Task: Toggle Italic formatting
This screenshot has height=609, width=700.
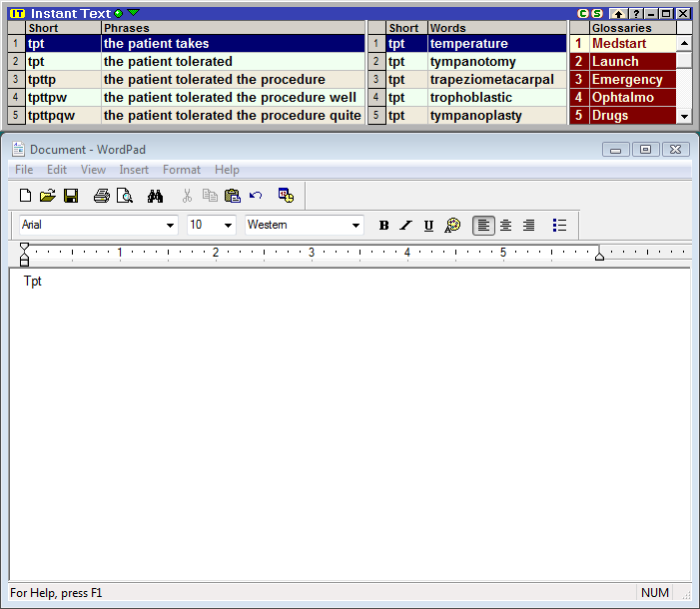Action: [x=405, y=225]
